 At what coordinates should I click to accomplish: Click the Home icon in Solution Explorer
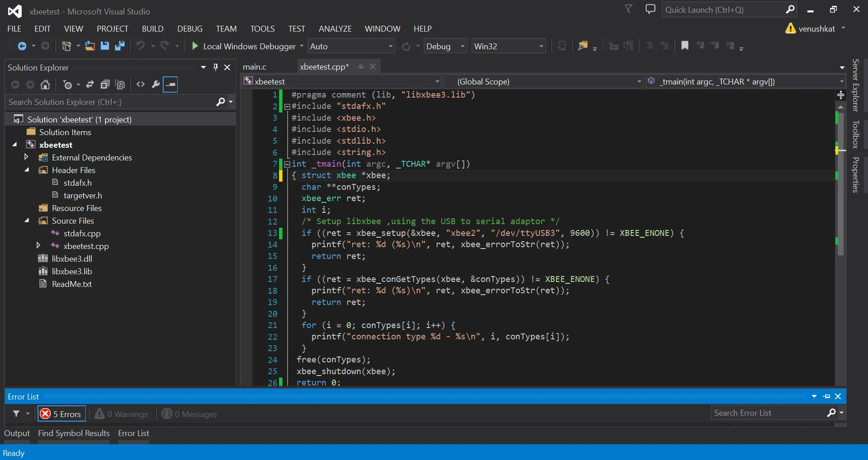tap(45, 84)
